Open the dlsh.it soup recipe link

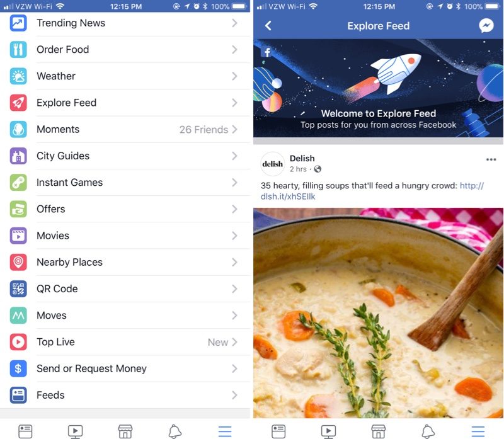(372, 191)
